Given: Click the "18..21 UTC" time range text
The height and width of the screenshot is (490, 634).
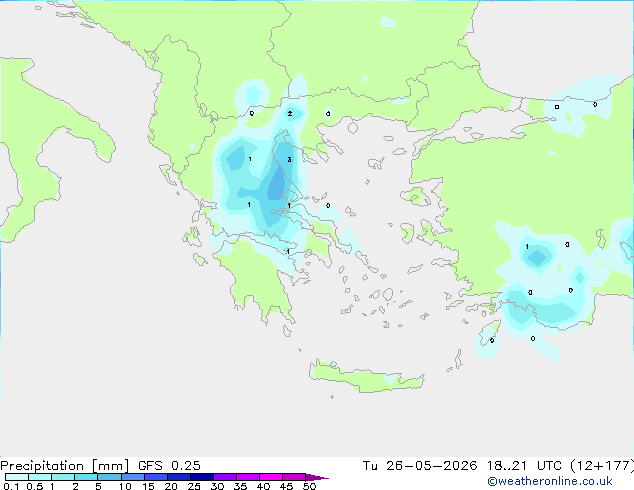Looking at the screenshot, I should tap(524, 466).
